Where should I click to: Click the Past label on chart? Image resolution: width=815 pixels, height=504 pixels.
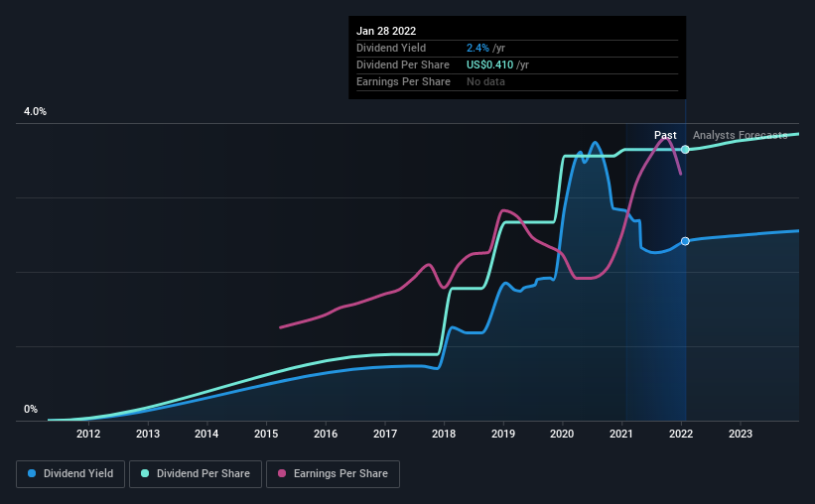click(x=665, y=135)
